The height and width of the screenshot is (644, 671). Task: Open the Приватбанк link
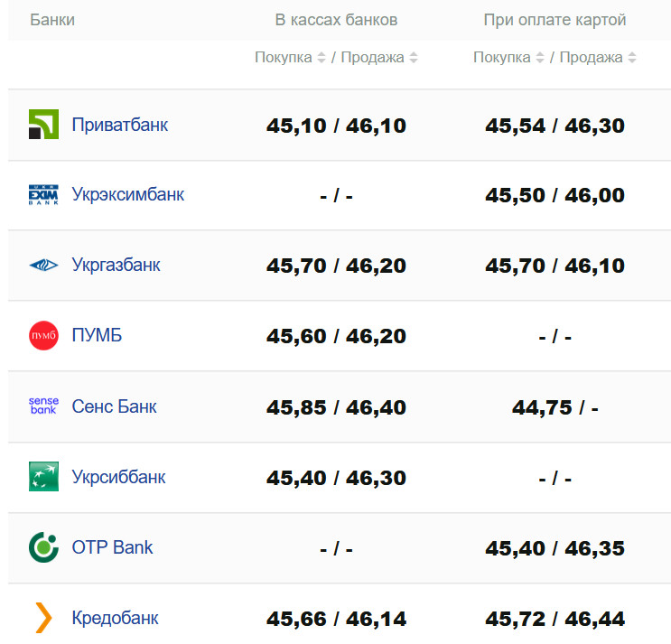pyautogui.click(x=120, y=125)
